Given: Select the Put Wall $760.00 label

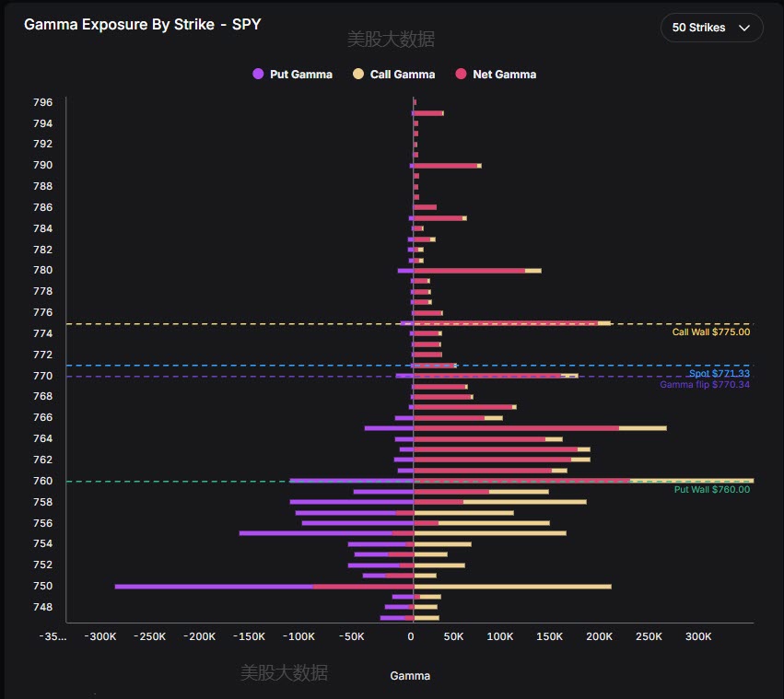Looking at the screenshot, I should tap(711, 490).
